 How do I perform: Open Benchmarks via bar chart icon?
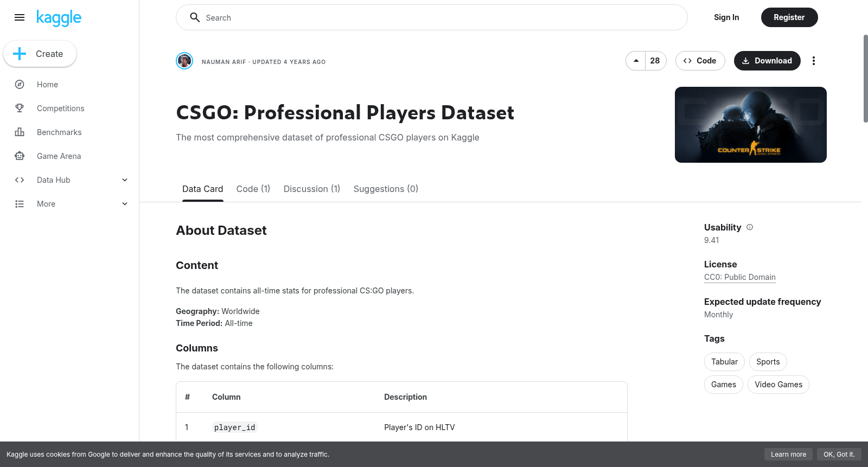point(20,132)
